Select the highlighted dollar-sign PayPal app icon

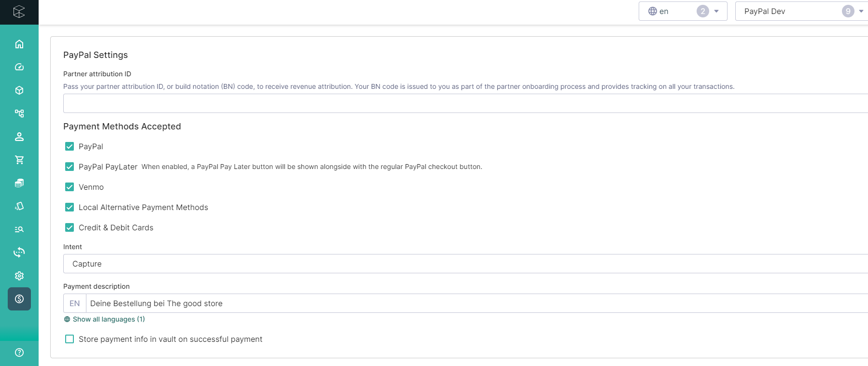click(x=19, y=299)
